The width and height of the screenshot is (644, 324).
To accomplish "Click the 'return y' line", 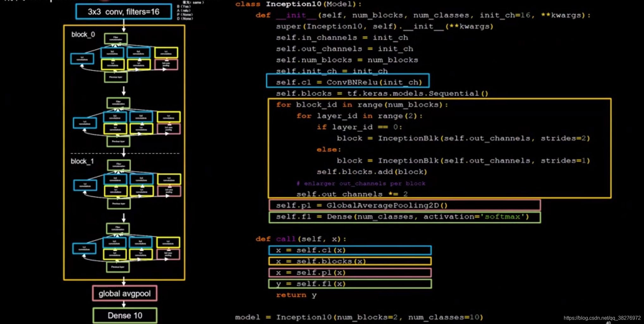I will (x=296, y=295).
